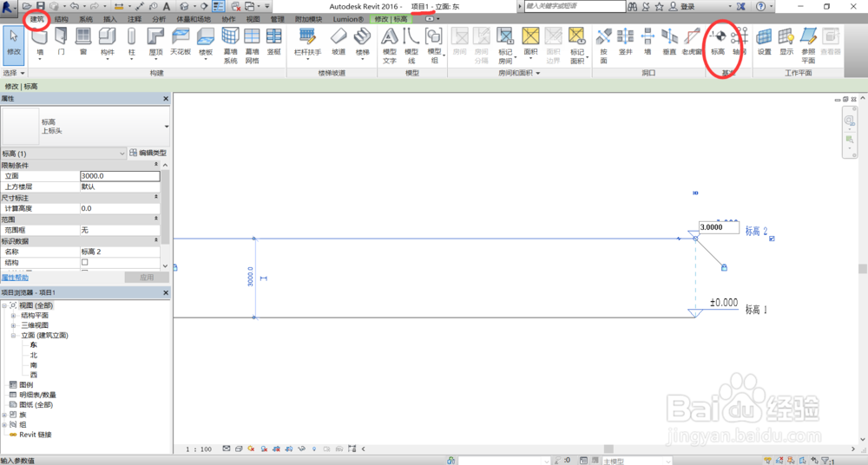
Task: Click the 立面 value field showing 3000.0
Action: 120,176
